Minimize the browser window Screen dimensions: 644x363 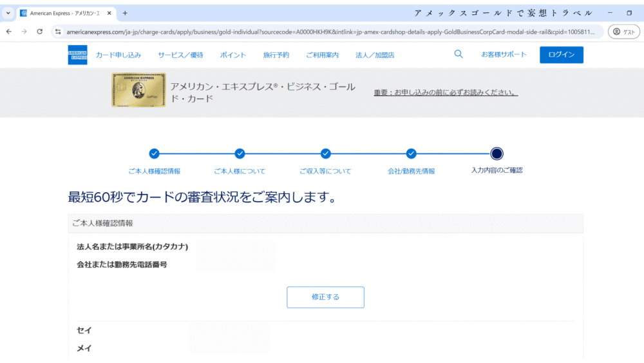(x=610, y=13)
